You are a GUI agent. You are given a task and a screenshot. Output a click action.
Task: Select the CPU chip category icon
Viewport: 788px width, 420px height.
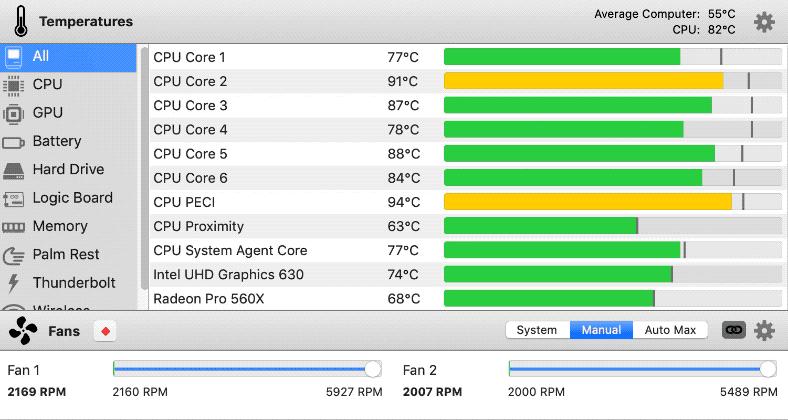(15, 85)
